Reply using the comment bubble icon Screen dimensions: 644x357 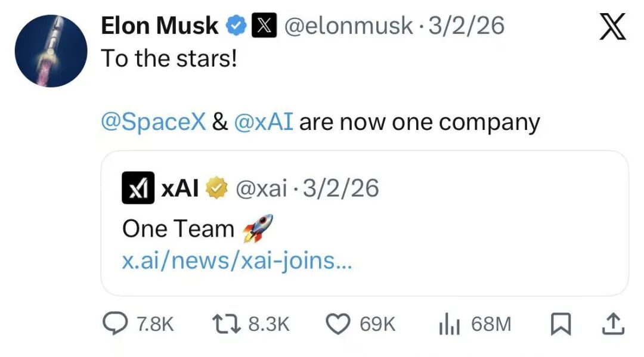click(x=114, y=324)
